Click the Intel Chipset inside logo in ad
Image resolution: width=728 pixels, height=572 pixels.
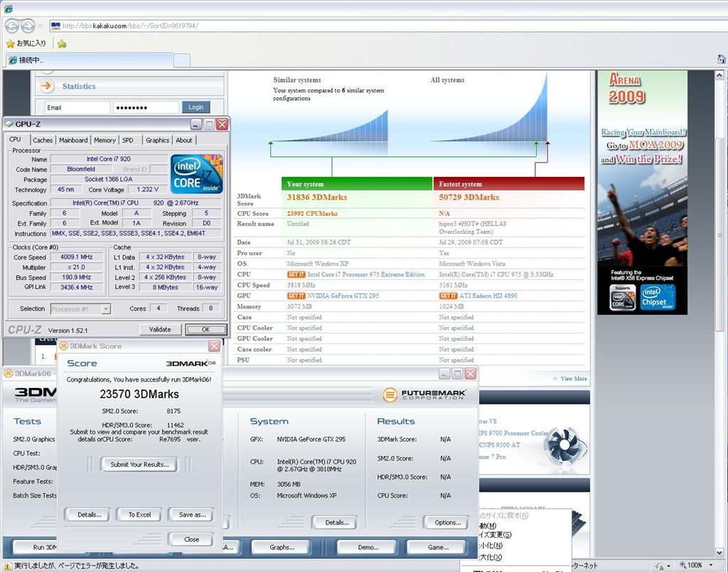click(x=658, y=297)
